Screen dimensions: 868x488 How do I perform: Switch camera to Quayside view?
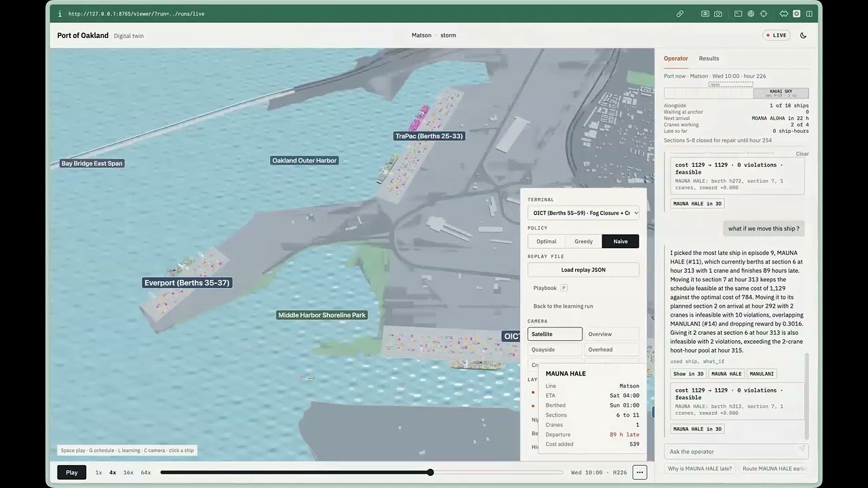tap(555, 350)
